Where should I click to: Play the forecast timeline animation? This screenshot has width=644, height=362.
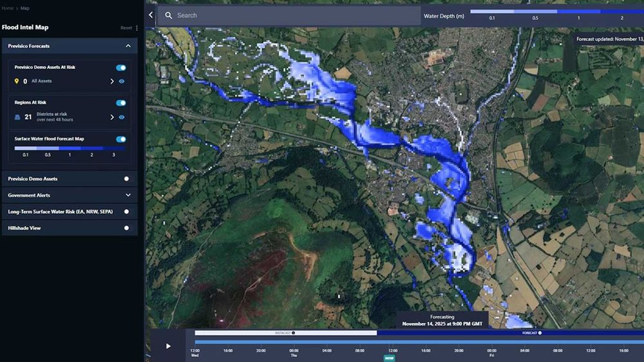pyautogui.click(x=168, y=347)
